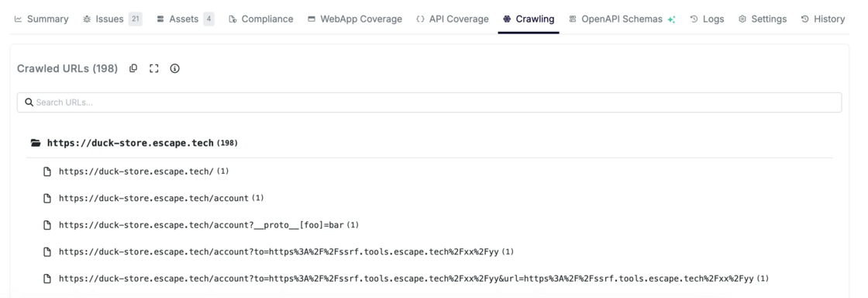The image size is (868, 298).
Task: Click the Search URLs input field
Action: click(429, 102)
